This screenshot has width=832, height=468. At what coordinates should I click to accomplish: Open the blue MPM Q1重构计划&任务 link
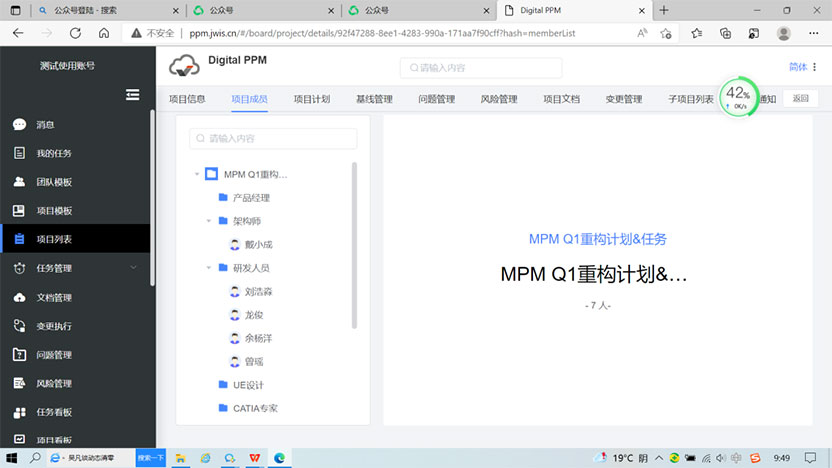click(x=597, y=239)
